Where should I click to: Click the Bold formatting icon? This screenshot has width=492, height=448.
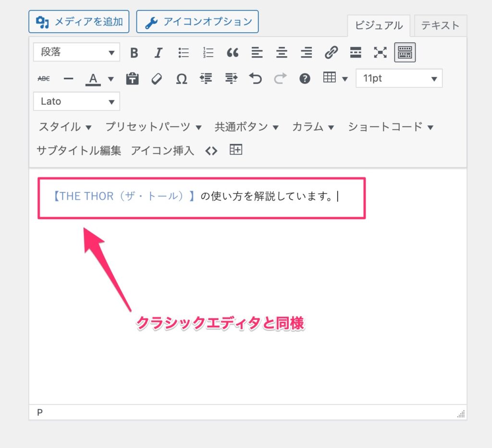(134, 52)
